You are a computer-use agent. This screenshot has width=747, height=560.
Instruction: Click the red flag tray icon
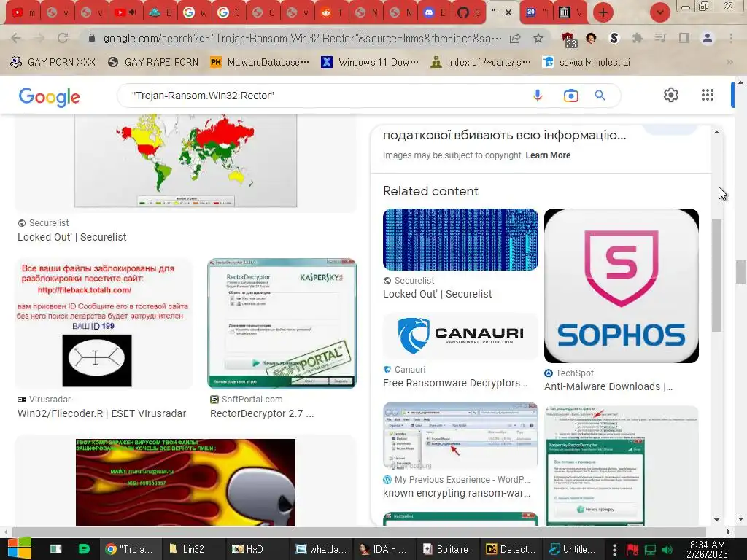click(x=632, y=550)
